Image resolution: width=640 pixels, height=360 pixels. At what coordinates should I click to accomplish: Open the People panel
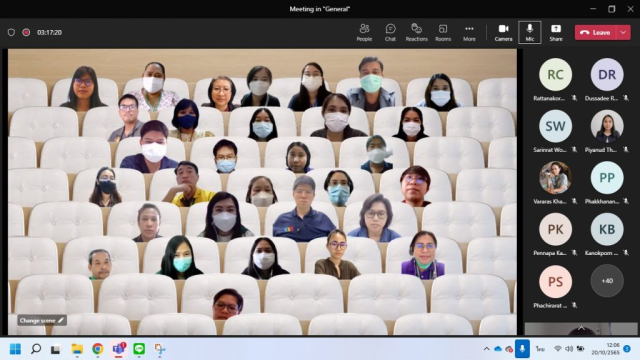tap(364, 33)
